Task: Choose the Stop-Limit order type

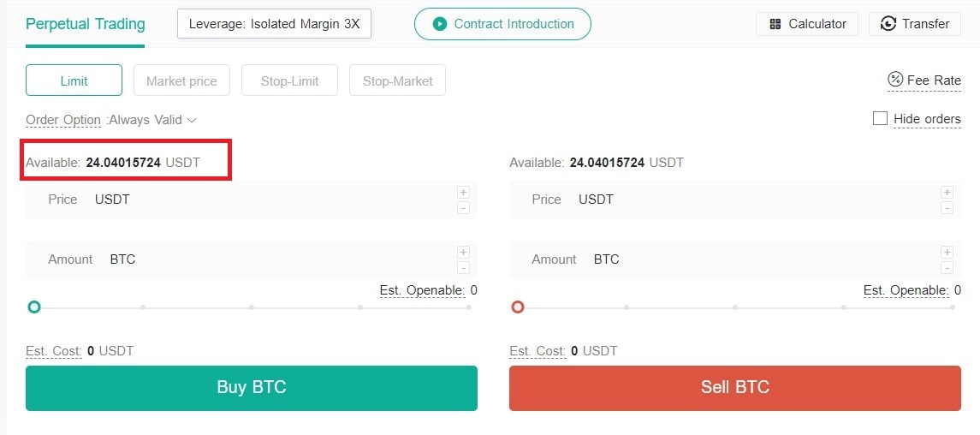Action: [289, 80]
